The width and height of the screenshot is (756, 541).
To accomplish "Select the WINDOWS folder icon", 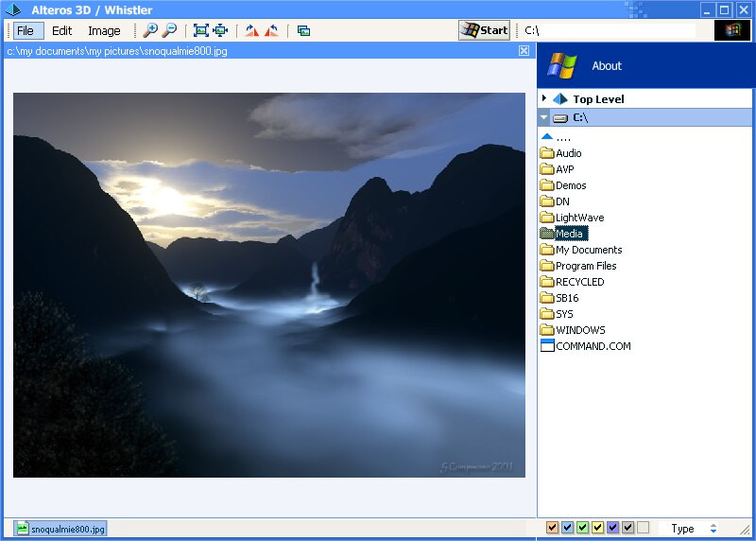I will tap(547, 330).
